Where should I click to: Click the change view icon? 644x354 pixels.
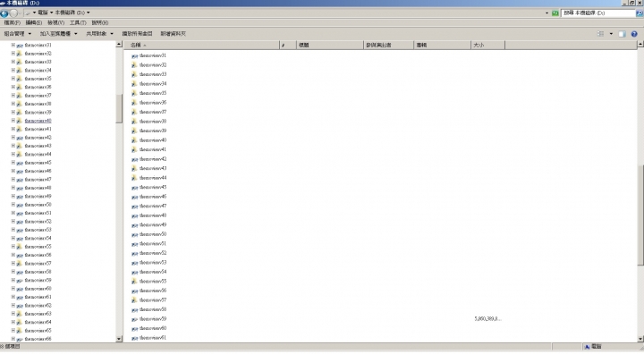tap(600, 34)
